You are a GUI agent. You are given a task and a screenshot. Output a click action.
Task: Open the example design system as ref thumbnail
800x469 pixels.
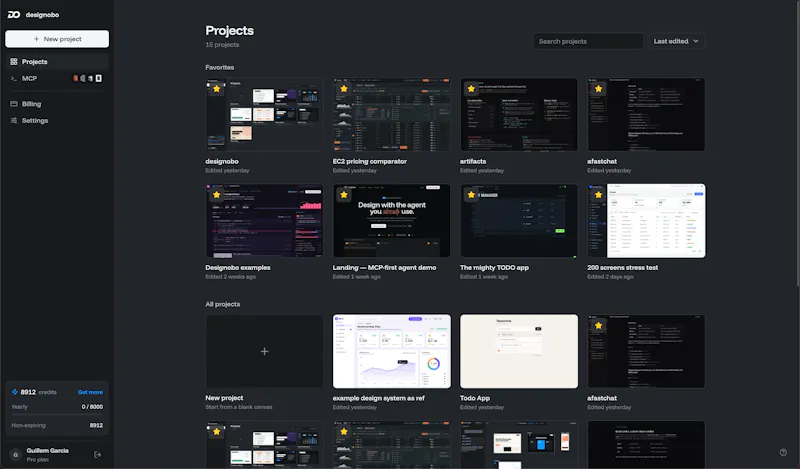point(391,351)
